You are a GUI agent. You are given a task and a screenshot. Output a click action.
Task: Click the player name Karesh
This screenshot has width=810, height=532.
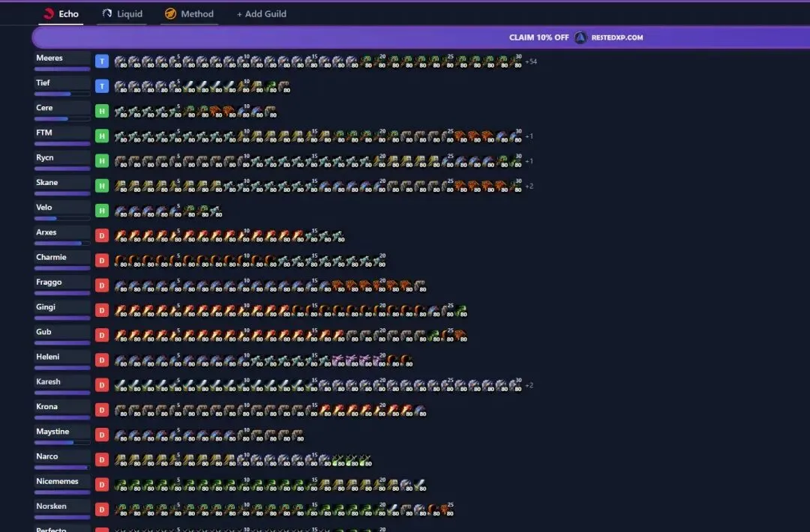coord(48,381)
